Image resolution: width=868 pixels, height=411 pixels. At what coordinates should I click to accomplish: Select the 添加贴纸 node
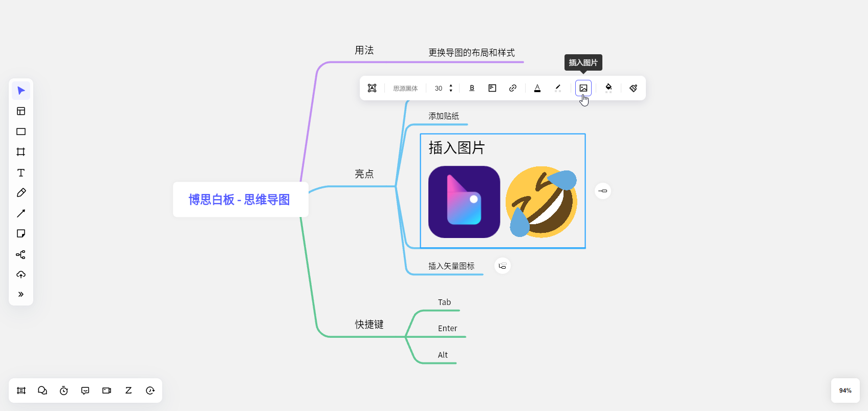(x=444, y=116)
